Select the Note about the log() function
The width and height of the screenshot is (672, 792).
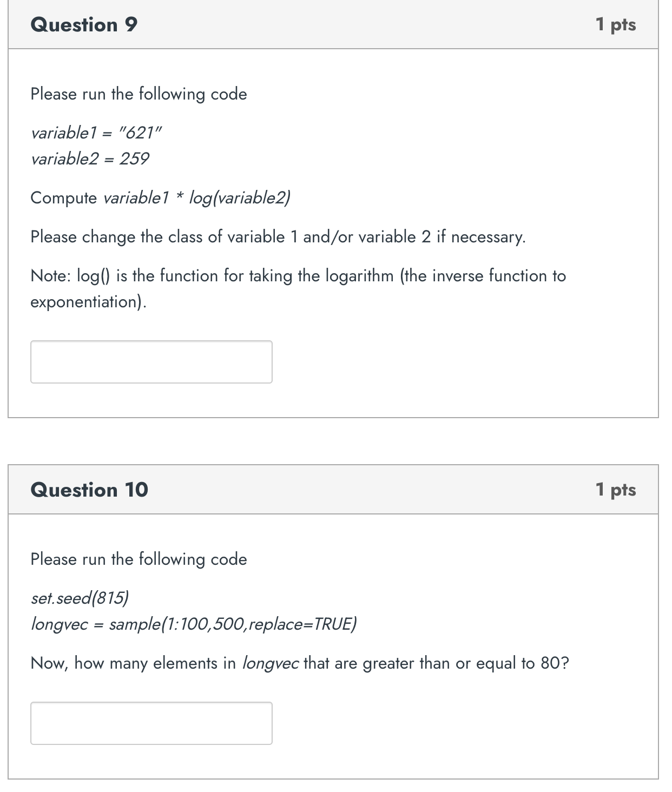pos(298,288)
